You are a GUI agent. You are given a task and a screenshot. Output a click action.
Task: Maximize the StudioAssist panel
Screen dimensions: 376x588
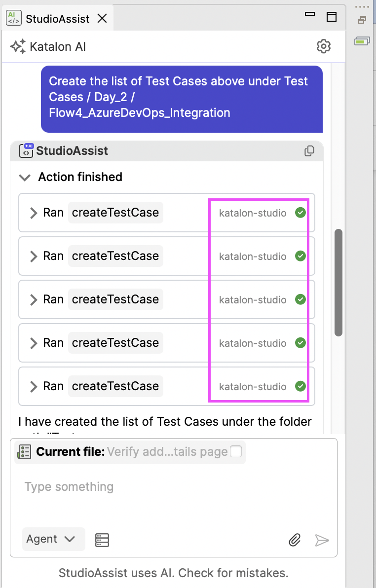(332, 17)
